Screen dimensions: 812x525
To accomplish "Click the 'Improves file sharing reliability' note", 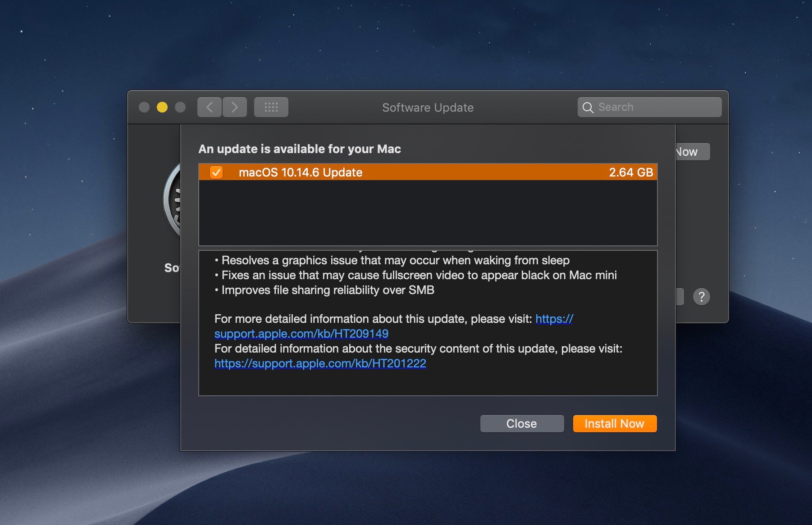I will click(324, 290).
